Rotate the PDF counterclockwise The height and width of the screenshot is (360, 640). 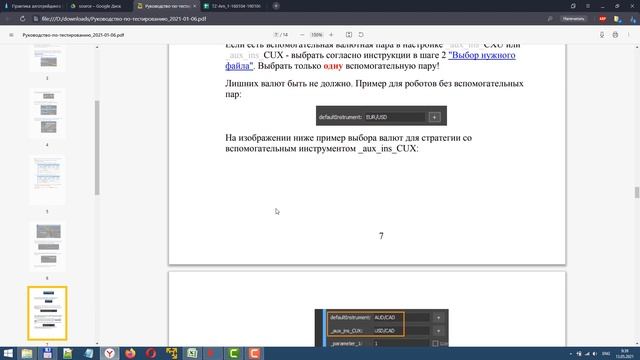click(x=361, y=35)
